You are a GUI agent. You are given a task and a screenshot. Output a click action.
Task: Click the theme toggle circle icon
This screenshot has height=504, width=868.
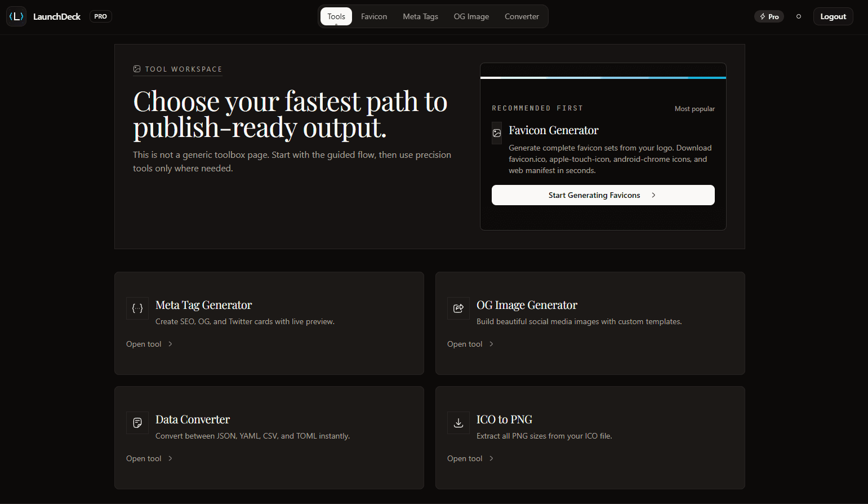(798, 16)
